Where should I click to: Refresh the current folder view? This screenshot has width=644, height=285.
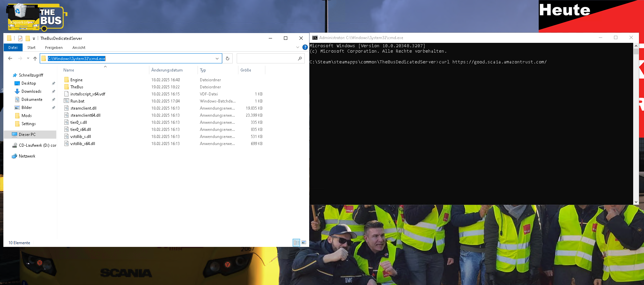tap(228, 59)
